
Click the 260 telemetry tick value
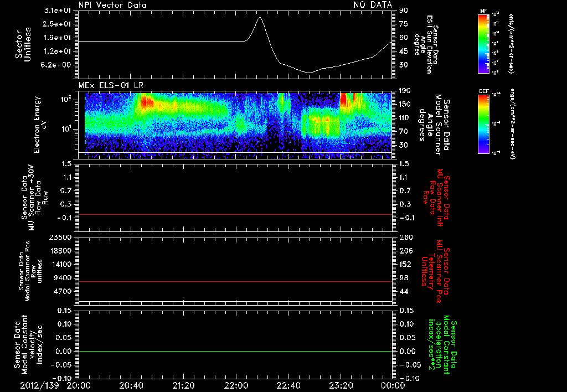point(405,238)
